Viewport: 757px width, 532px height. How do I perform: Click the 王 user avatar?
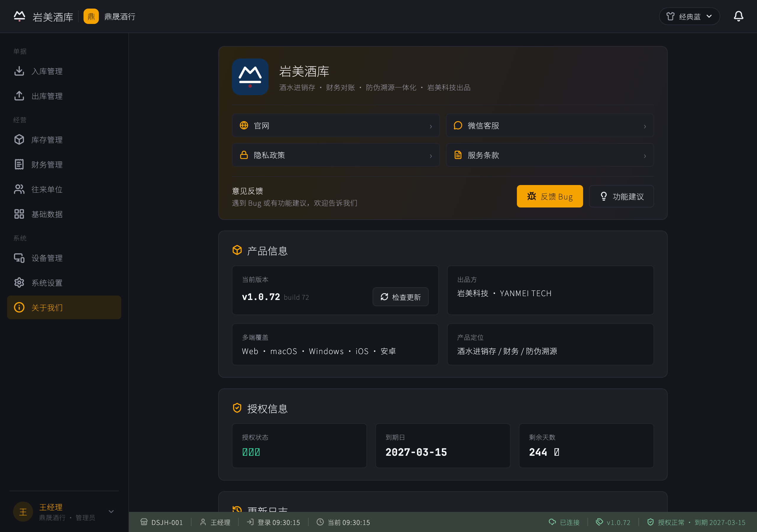click(23, 512)
